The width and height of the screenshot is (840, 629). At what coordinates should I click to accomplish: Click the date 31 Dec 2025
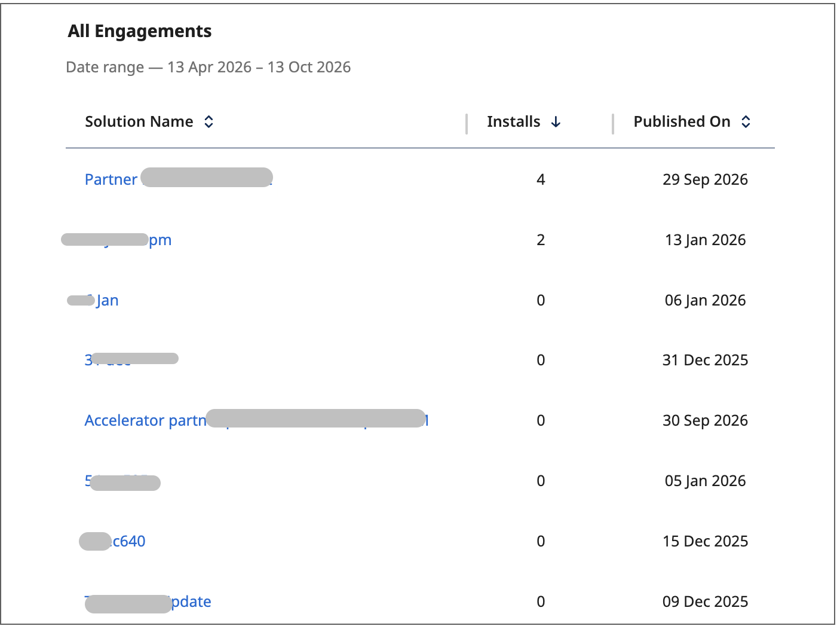705,360
